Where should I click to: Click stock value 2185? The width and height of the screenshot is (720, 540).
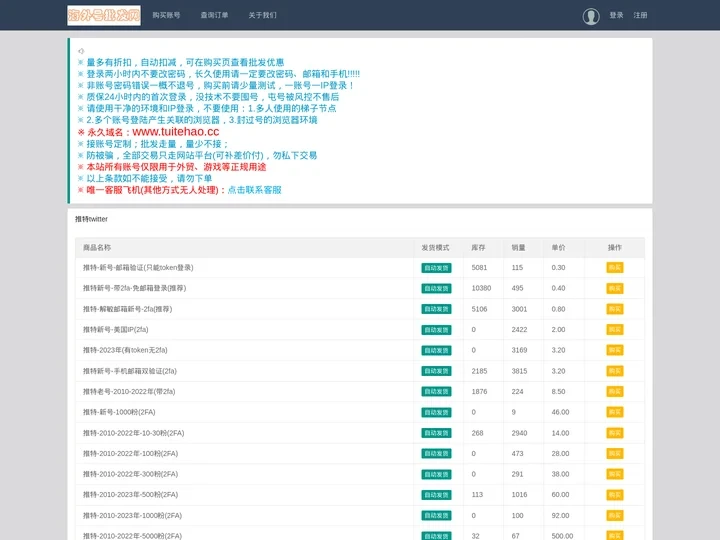pos(479,371)
